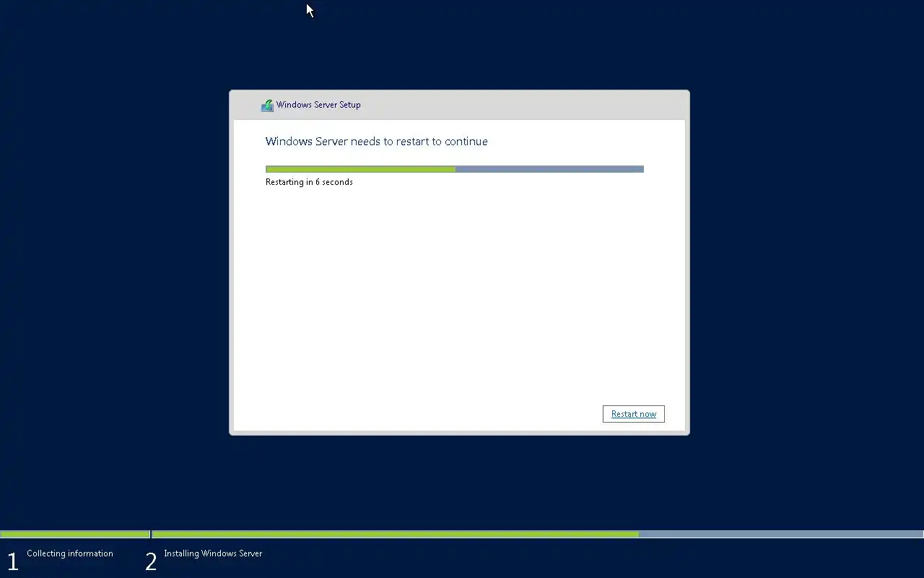Click the restart countdown progress bar
The image size is (924, 578).
click(x=454, y=169)
